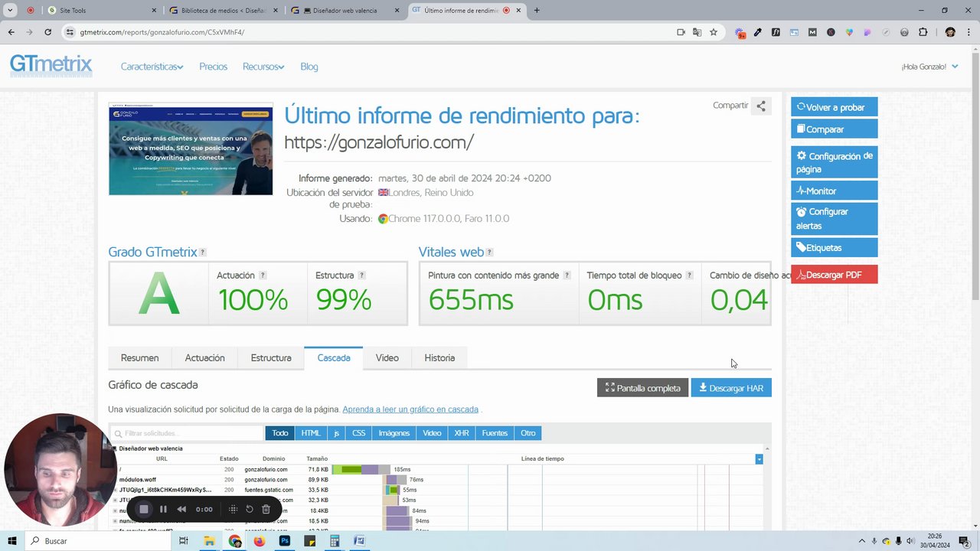Bookmark this page with the star icon
The height and width of the screenshot is (551, 980).
[x=714, y=32]
